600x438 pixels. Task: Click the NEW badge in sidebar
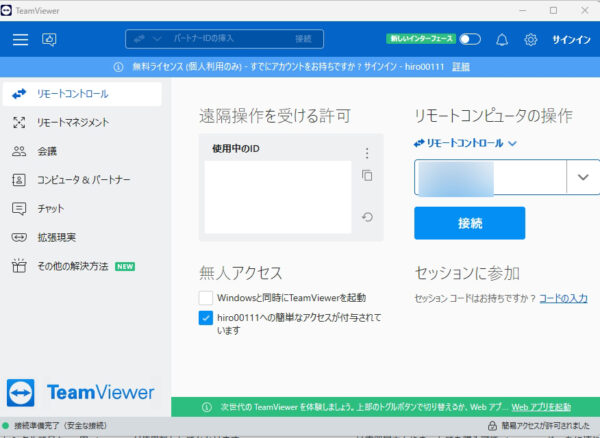(x=125, y=267)
